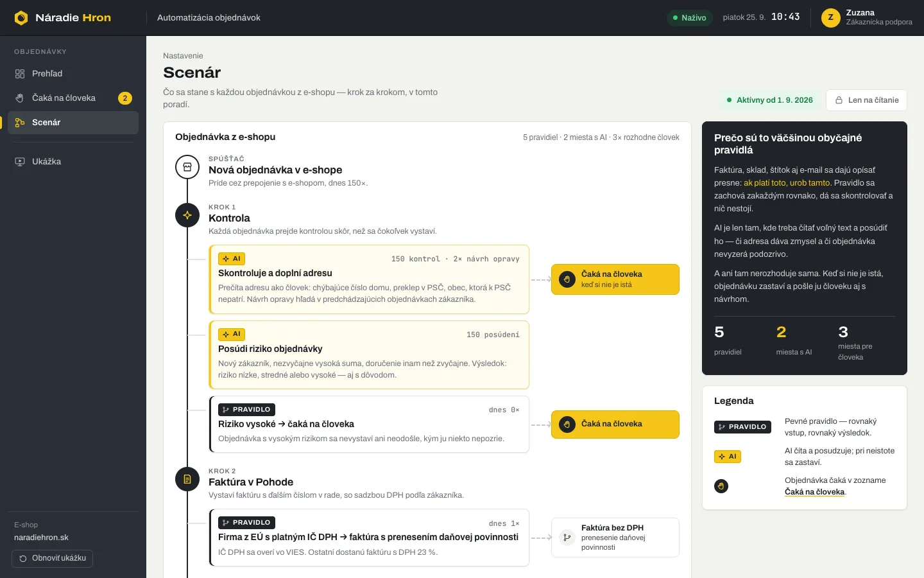
Task: Click naradiehron.sk e-shop text
Action: click(41, 538)
